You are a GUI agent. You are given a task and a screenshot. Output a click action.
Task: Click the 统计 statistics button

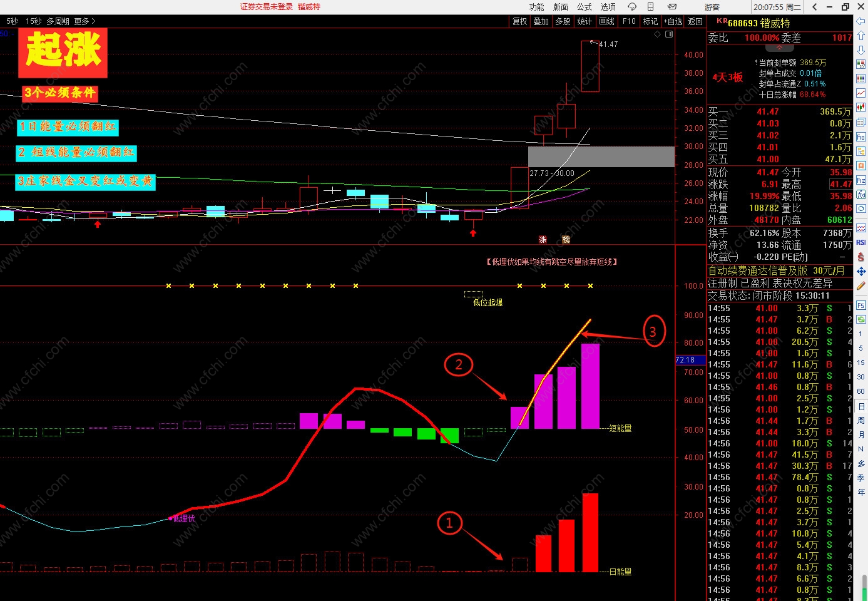[x=585, y=21]
